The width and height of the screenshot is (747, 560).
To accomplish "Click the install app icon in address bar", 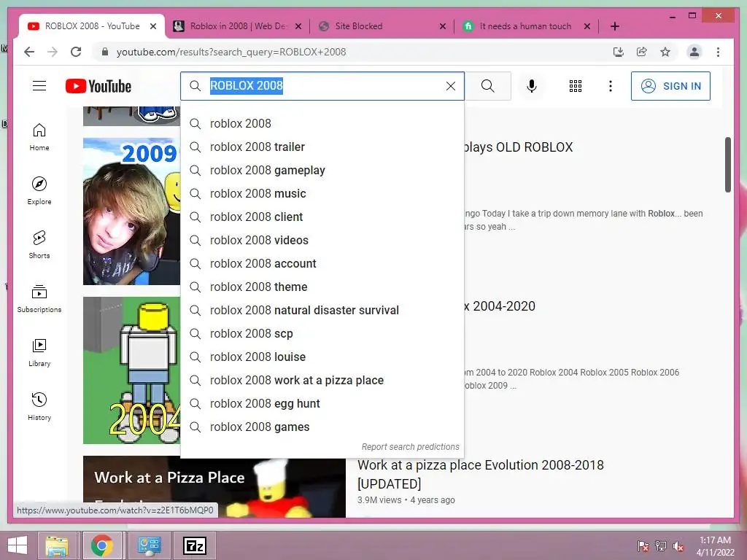I will click(x=619, y=52).
